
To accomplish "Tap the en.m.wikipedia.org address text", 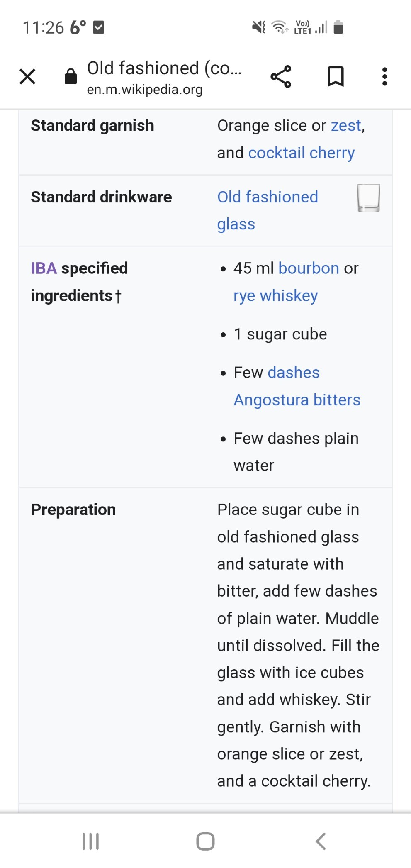I will (144, 90).
